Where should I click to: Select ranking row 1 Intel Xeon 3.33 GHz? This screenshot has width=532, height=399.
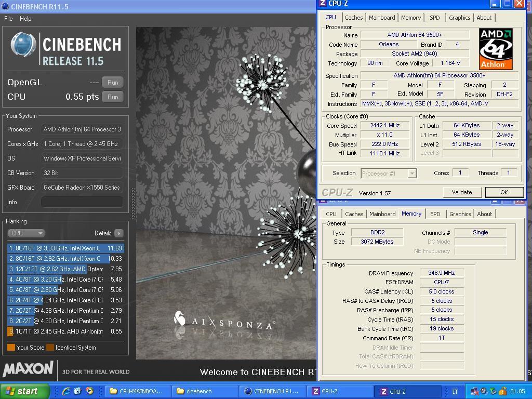[x=65, y=248]
